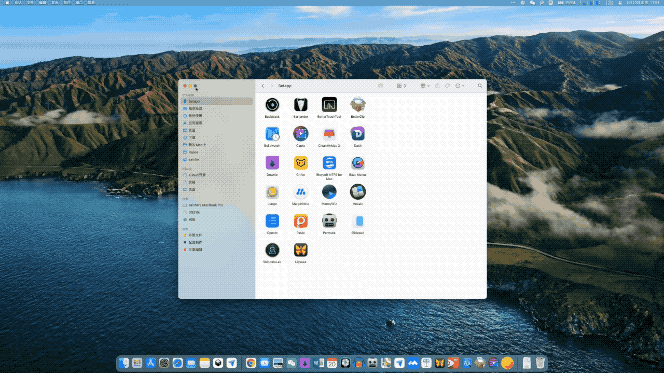The height and width of the screenshot is (373, 664).
Task: Click the Tags button in the Finder toolbar
Action: 447,86
